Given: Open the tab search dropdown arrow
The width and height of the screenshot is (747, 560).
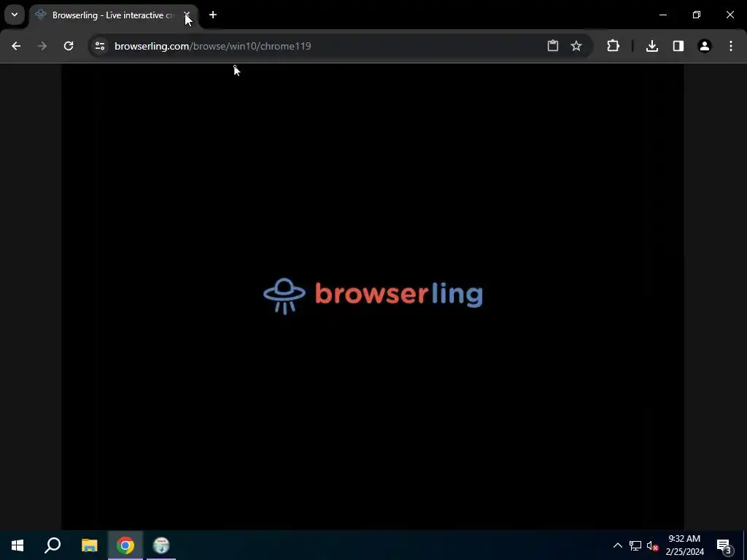Looking at the screenshot, I should coord(15,15).
